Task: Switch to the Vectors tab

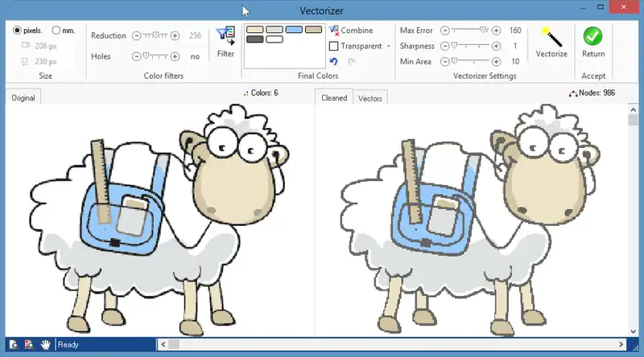Action: [369, 98]
